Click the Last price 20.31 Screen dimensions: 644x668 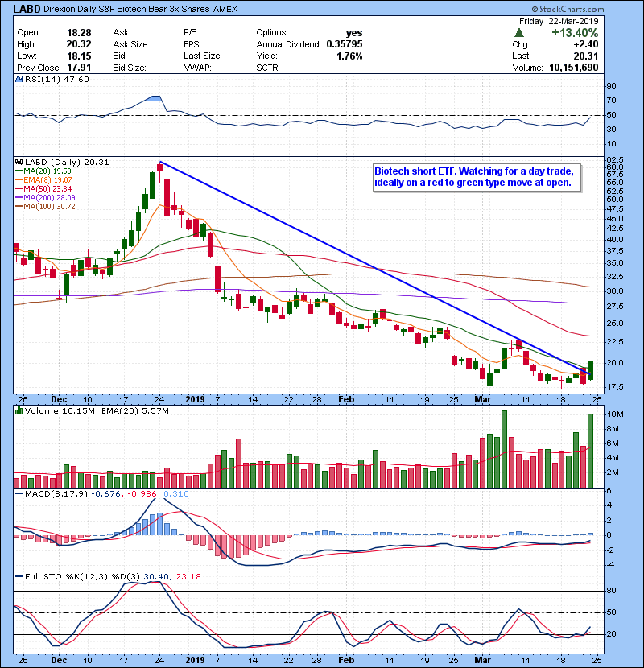point(585,56)
